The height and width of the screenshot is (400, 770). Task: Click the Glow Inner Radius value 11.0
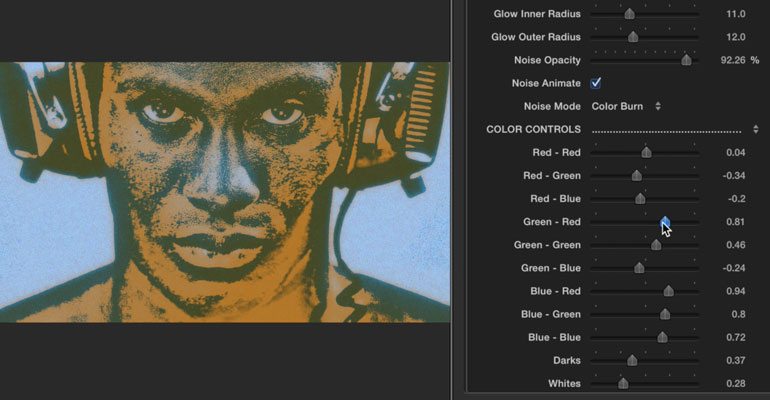coord(736,14)
